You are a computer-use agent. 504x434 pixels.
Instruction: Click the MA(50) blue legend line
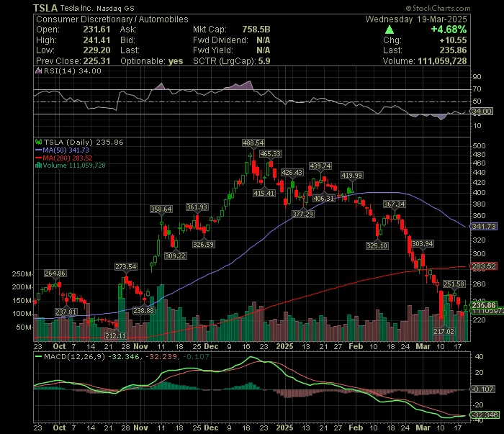[x=39, y=150]
